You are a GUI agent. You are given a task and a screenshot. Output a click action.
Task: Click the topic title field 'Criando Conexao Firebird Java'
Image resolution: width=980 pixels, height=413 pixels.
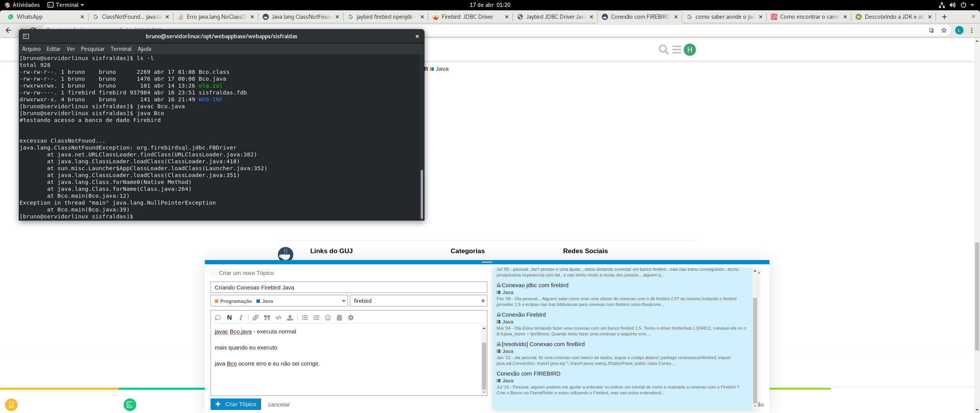point(349,288)
